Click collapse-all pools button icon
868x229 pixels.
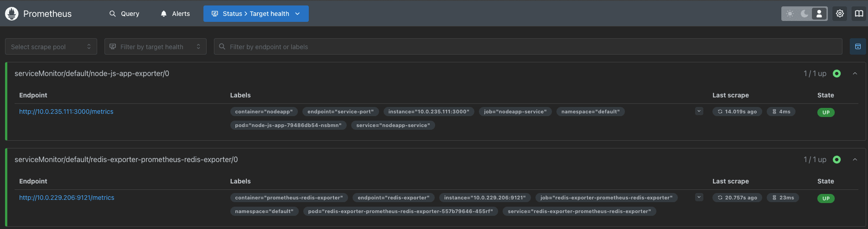(858, 46)
